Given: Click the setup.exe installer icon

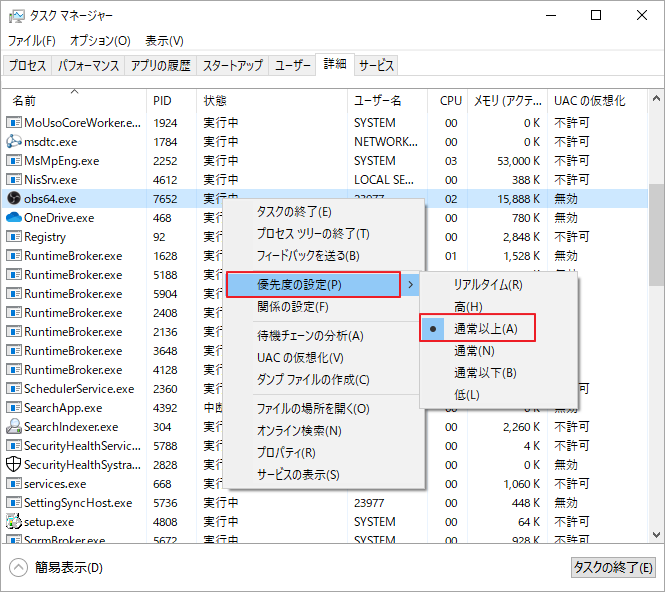Looking at the screenshot, I should (14, 521).
